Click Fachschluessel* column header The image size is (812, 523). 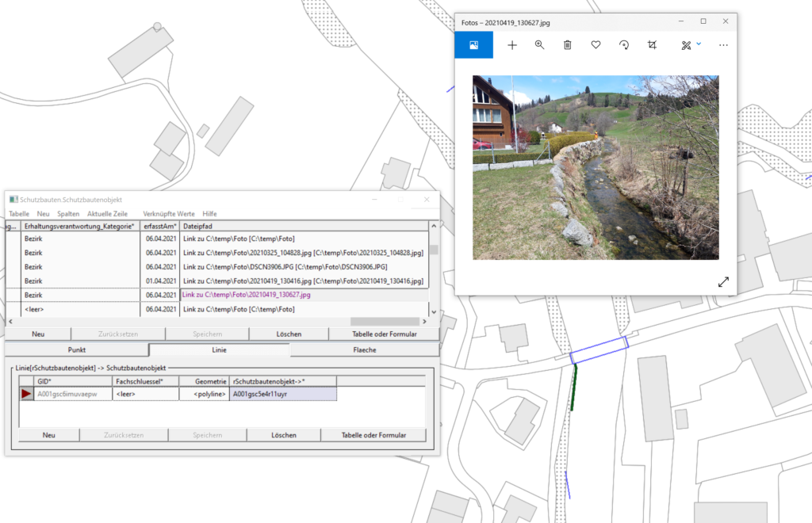coord(146,381)
